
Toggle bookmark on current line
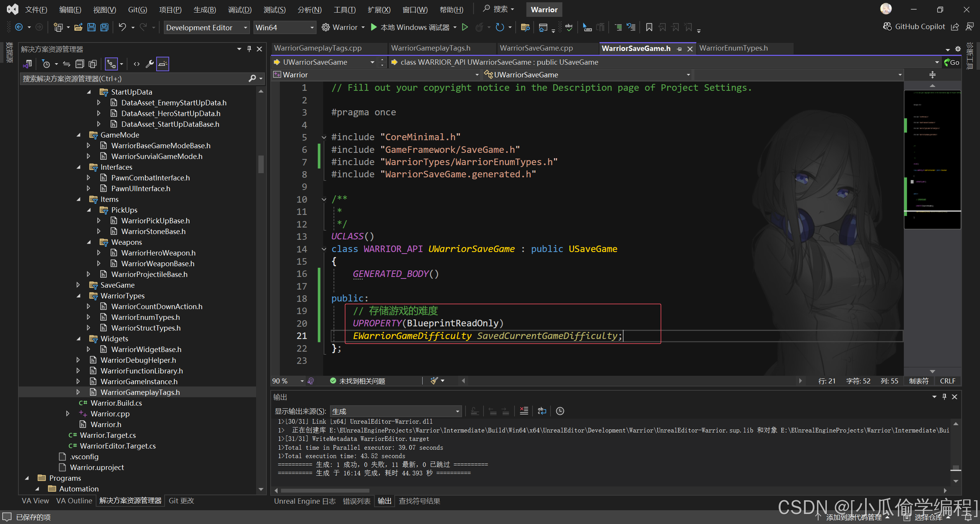pyautogui.click(x=649, y=27)
